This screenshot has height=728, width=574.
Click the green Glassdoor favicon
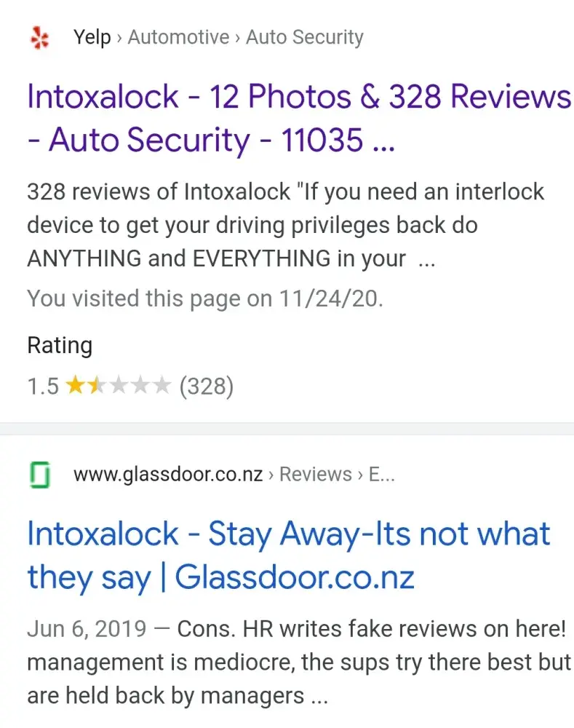[40, 475]
